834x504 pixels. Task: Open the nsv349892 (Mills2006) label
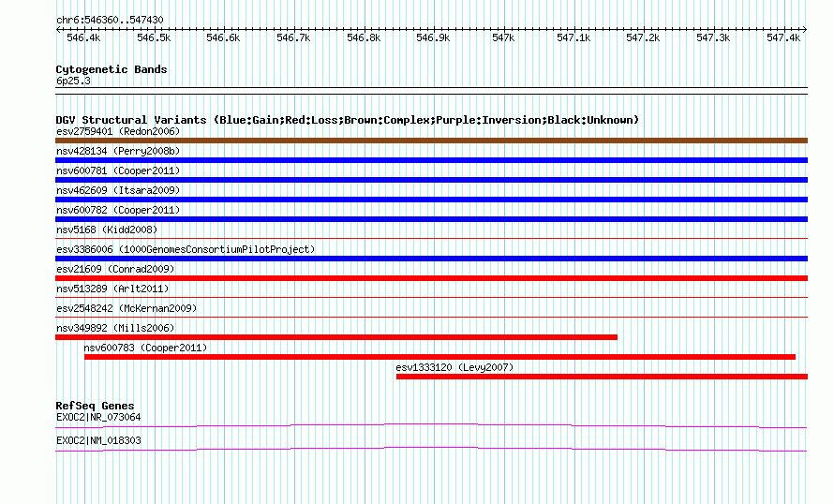115,328
